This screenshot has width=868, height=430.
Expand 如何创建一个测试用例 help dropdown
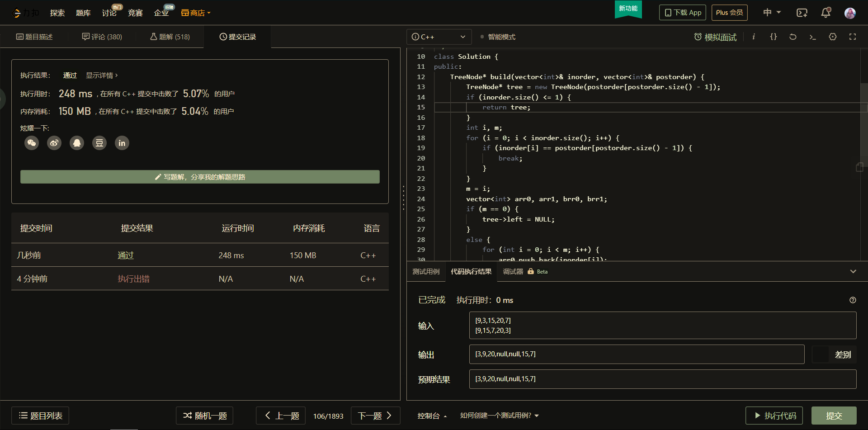500,416
